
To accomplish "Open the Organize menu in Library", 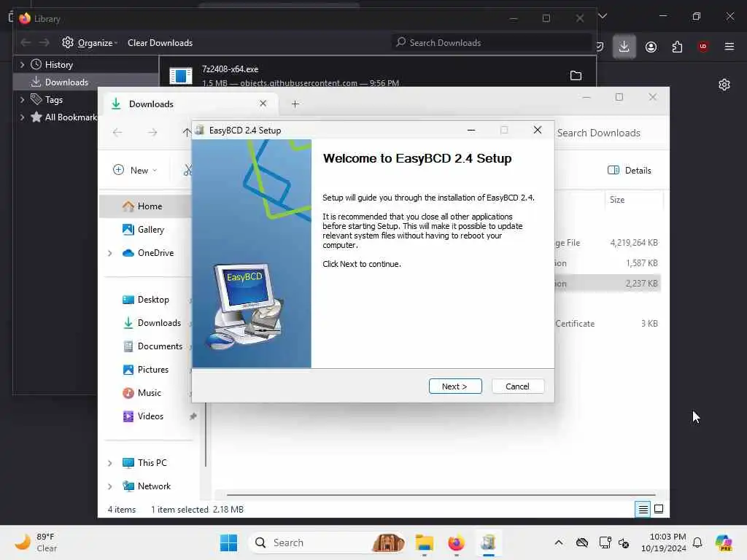I will pos(90,43).
